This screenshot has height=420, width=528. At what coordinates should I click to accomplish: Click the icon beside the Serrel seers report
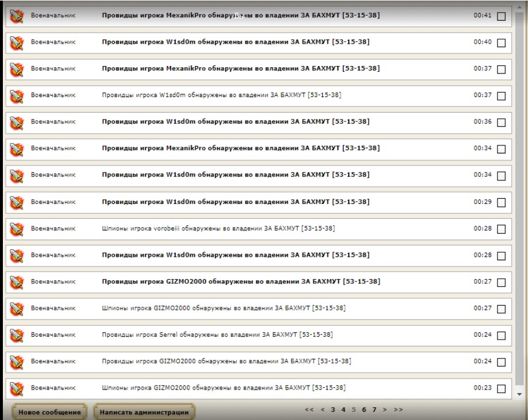17,335
